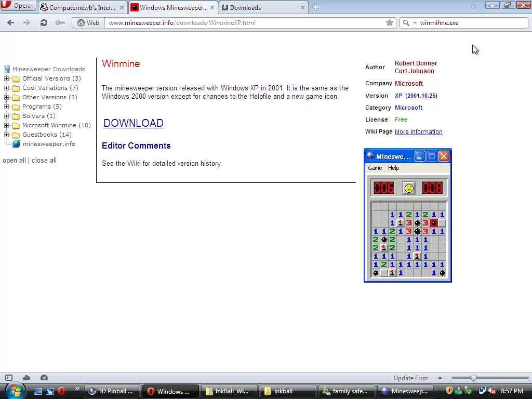
Task: Close the Downloads tab
Action: [x=302, y=7]
